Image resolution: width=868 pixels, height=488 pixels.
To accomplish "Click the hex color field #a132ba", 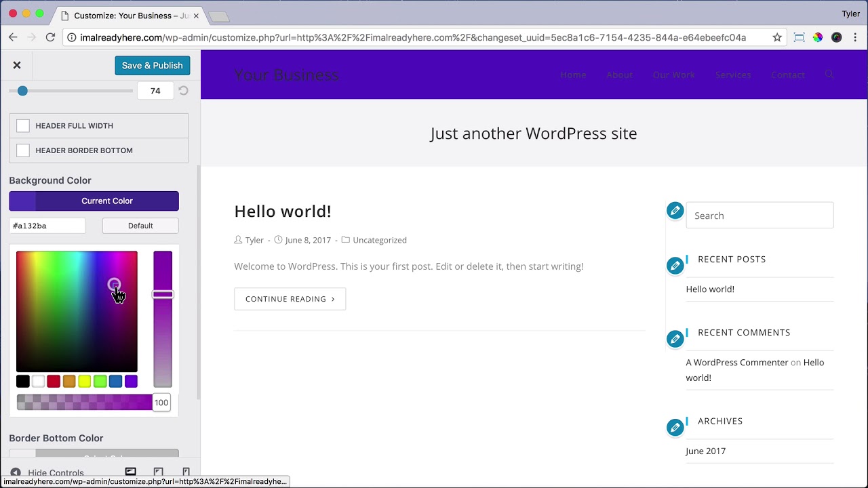I will pyautogui.click(x=47, y=226).
